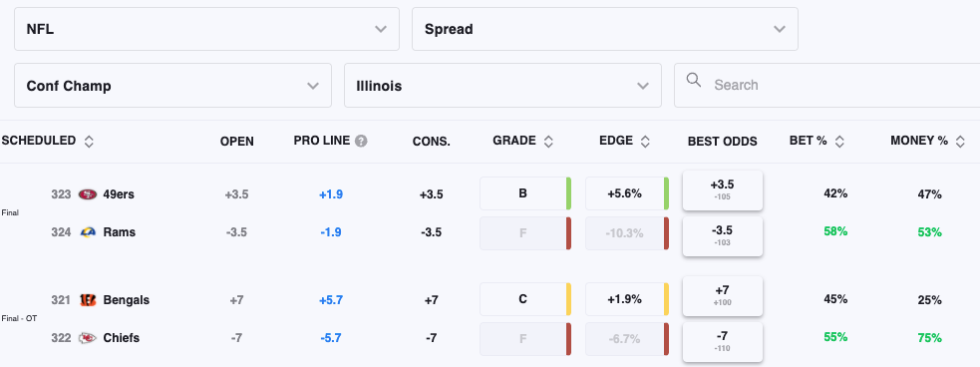980x367 pixels.
Task: Expand the Conf Champ week dropdown
Action: 173,85
